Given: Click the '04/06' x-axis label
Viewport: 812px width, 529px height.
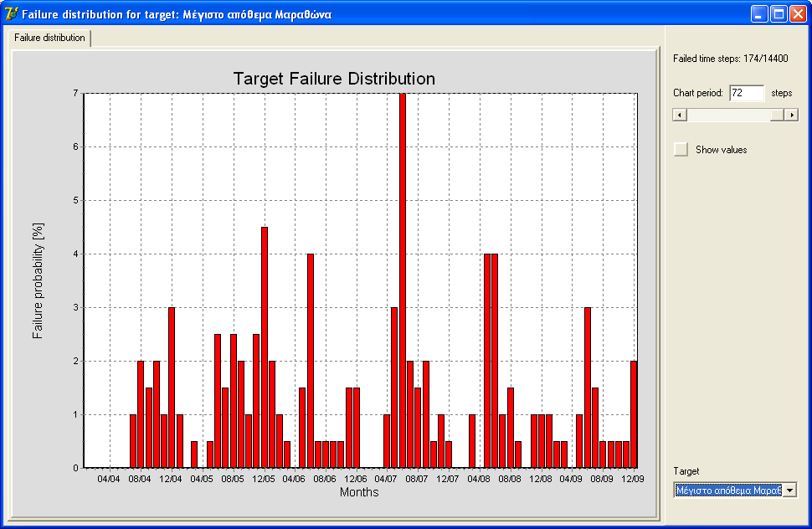Looking at the screenshot, I should pyautogui.click(x=294, y=479).
